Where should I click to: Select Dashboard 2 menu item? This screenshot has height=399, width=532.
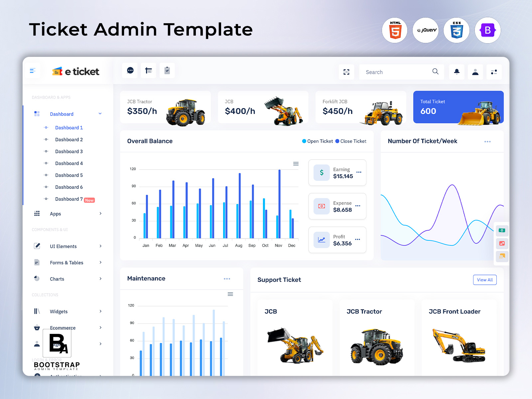point(69,140)
